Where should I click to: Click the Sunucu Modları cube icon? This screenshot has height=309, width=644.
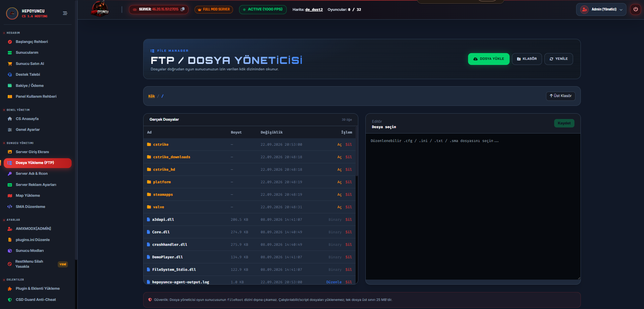point(10,251)
